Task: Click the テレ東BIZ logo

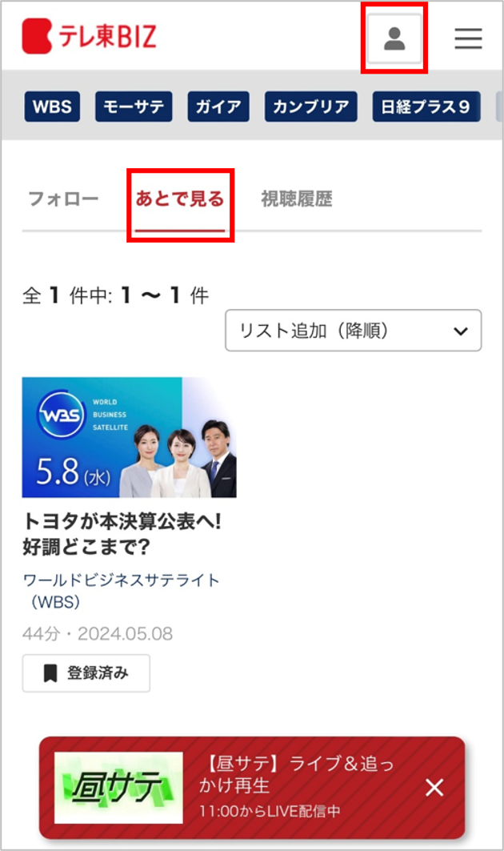Action: click(x=89, y=36)
